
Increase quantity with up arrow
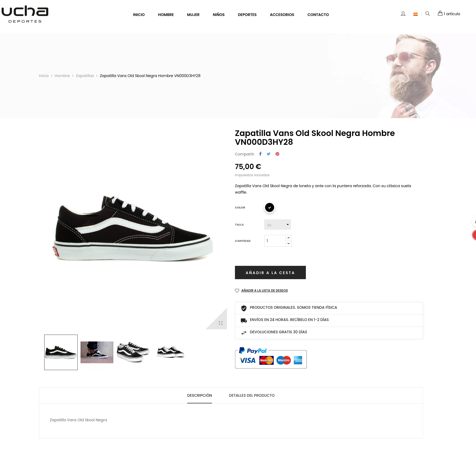pos(289,238)
